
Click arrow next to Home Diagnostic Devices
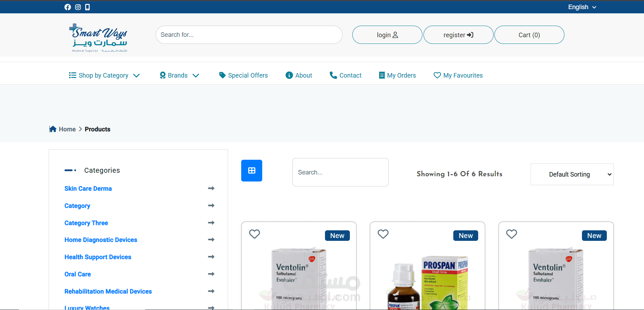pos(211,240)
